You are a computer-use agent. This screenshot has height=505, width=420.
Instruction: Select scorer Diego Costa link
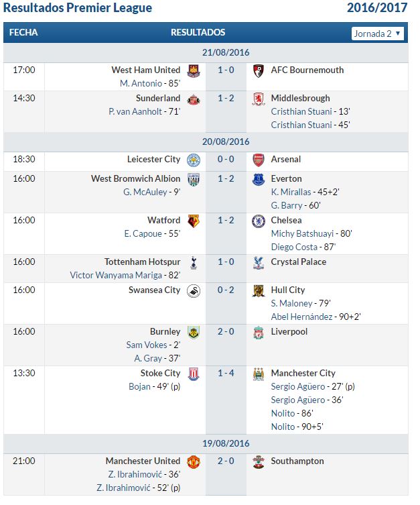[x=294, y=247]
